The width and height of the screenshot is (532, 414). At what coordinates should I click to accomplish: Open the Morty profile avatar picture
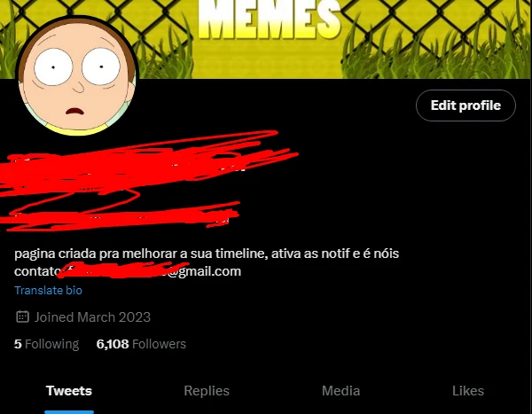(77, 76)
